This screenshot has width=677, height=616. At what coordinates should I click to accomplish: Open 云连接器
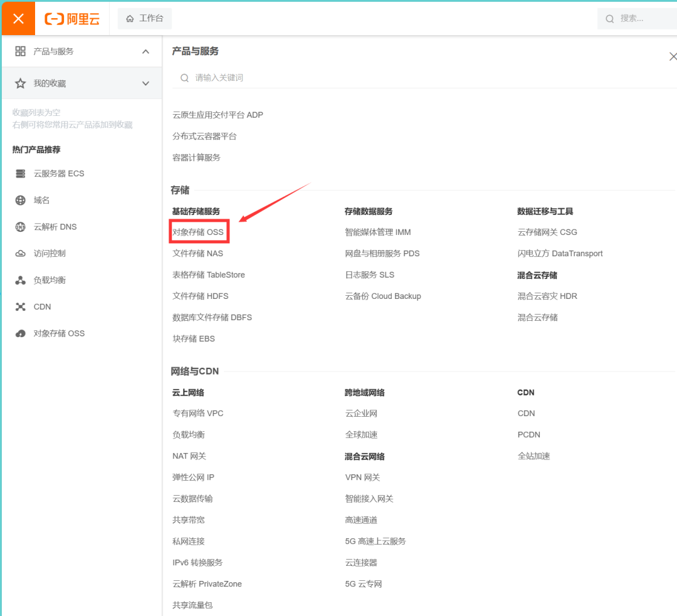tap(361, 563)
